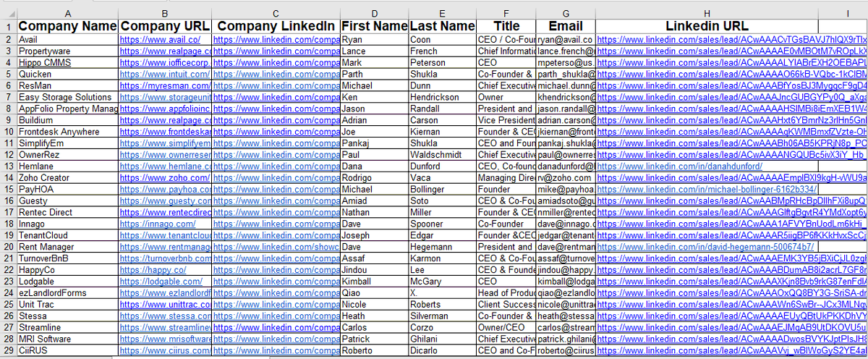The height and width of the screenshot is (359, 868).
Task: Click the Company Name header cell
Action: pyautogui.click(x=67, y=26)
